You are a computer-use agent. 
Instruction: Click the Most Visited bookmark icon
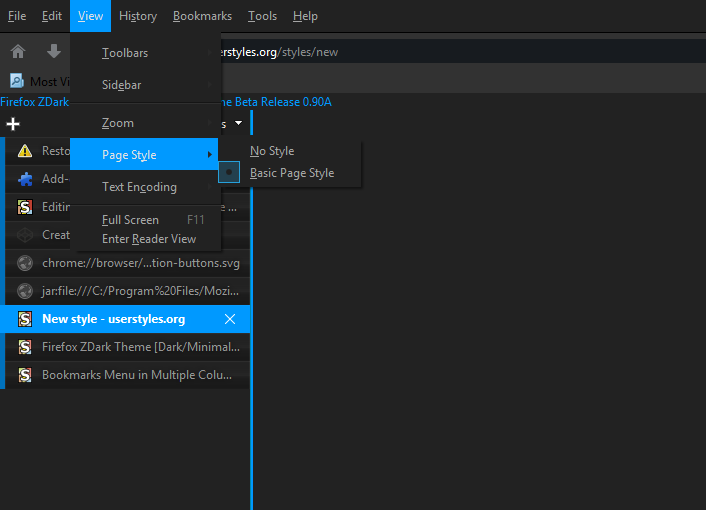[x=17, y=81]
